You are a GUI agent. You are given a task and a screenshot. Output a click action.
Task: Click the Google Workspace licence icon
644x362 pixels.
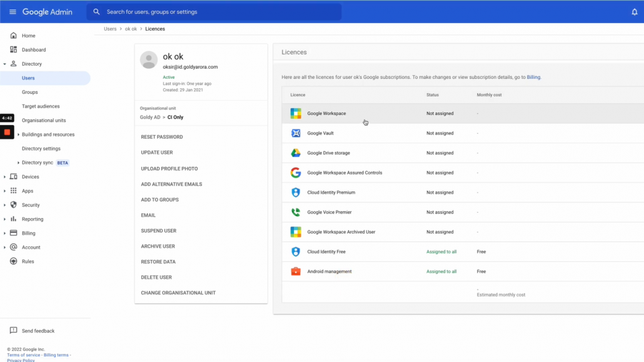pyautogui.click(x=296, y=113)
